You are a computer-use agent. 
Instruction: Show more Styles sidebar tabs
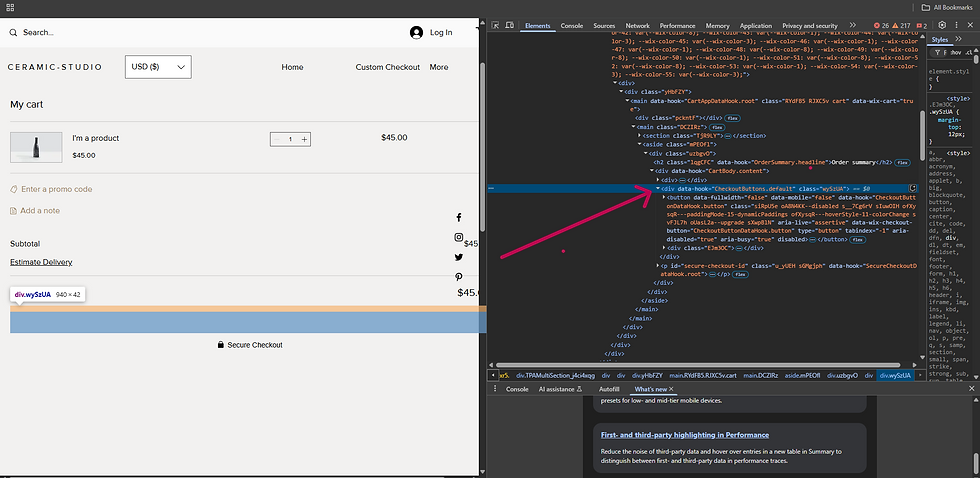click(959, 39)
